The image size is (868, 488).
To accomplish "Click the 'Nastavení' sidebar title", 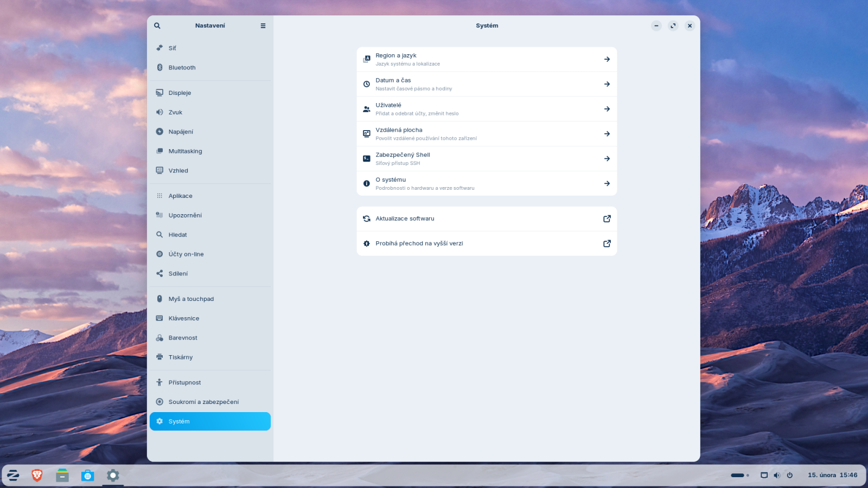I will [x=210, y=25].
